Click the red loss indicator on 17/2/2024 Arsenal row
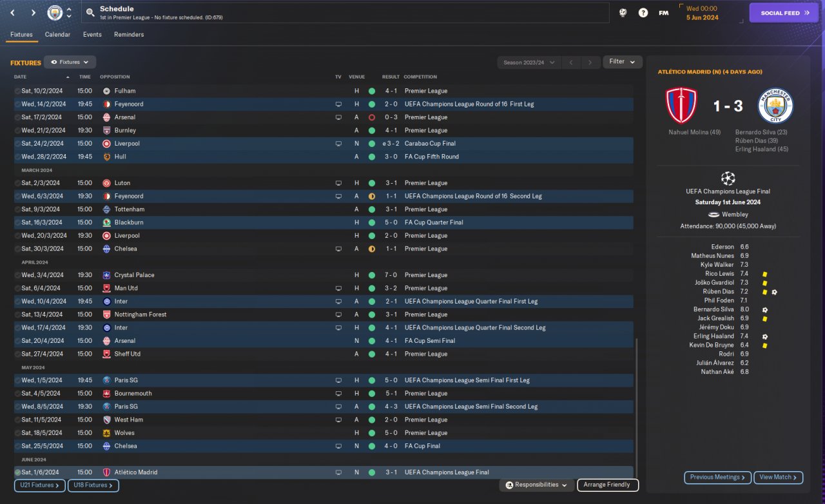 pyautogui.click(x=372, y=117)
